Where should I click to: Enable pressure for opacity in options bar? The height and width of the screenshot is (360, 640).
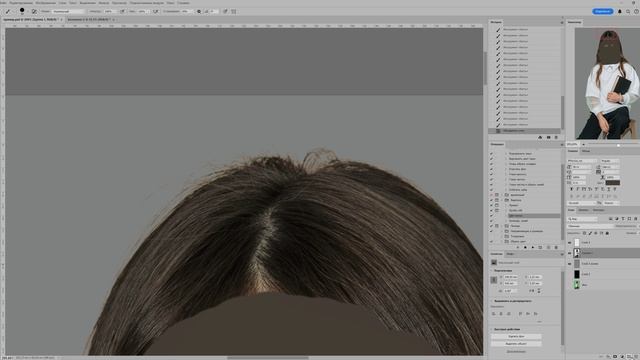click(122, 11)
